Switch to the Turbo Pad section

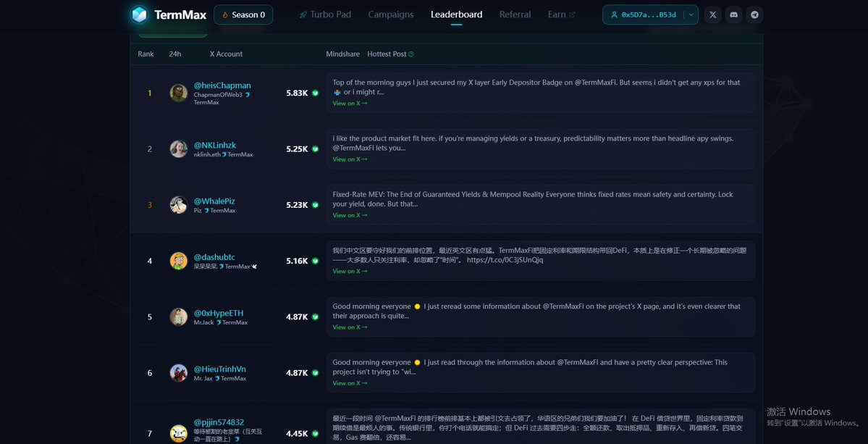(330, 14)
